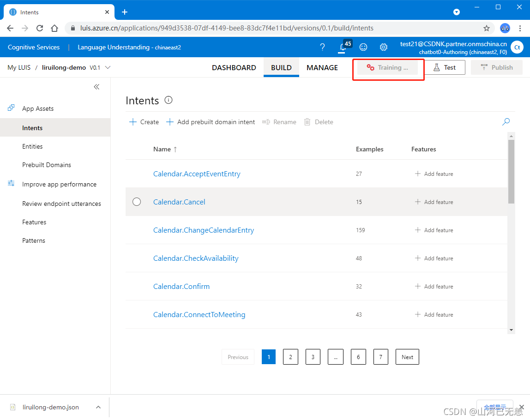
Task: Click the App Assets icon in sidebar
Action: coord(11,108)
